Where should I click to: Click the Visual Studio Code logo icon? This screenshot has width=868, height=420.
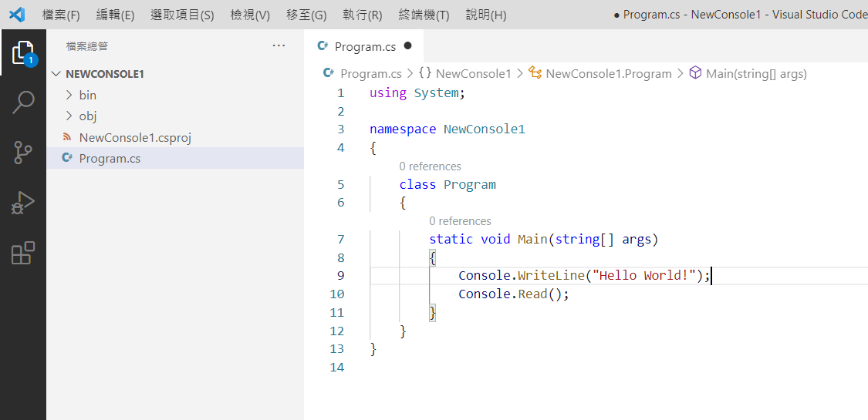(17, 15)
